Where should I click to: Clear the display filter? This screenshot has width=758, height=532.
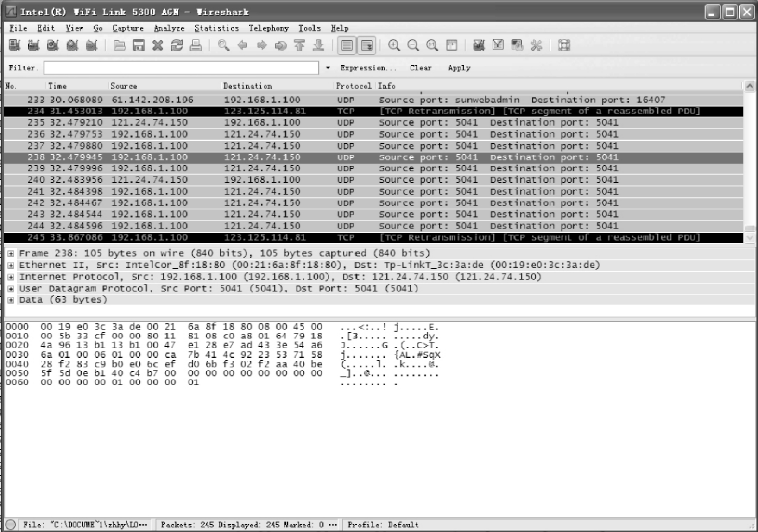click(421, 68)
